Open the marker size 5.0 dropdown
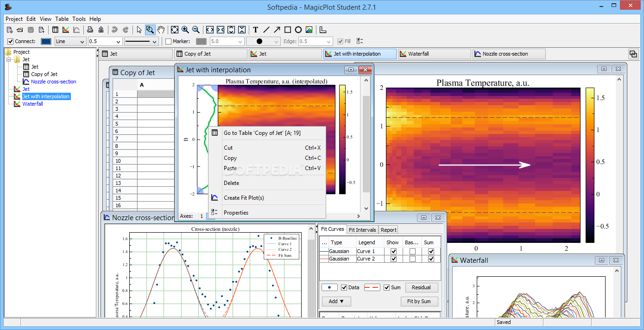The width and height of the screenshot is (644, 330). [x=227, y=41]
